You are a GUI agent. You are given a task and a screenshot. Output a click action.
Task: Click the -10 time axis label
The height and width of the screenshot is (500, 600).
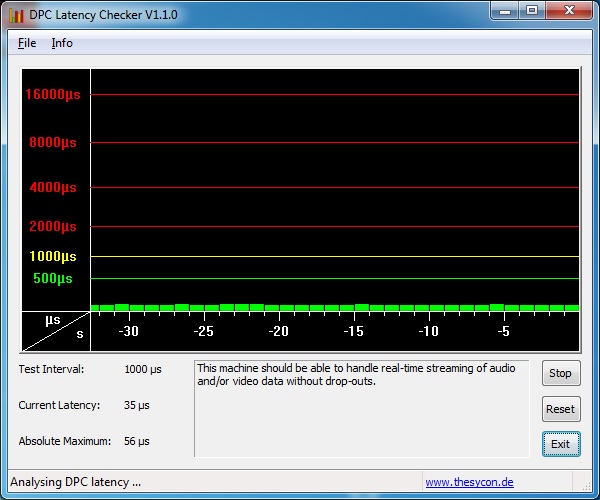429,331
